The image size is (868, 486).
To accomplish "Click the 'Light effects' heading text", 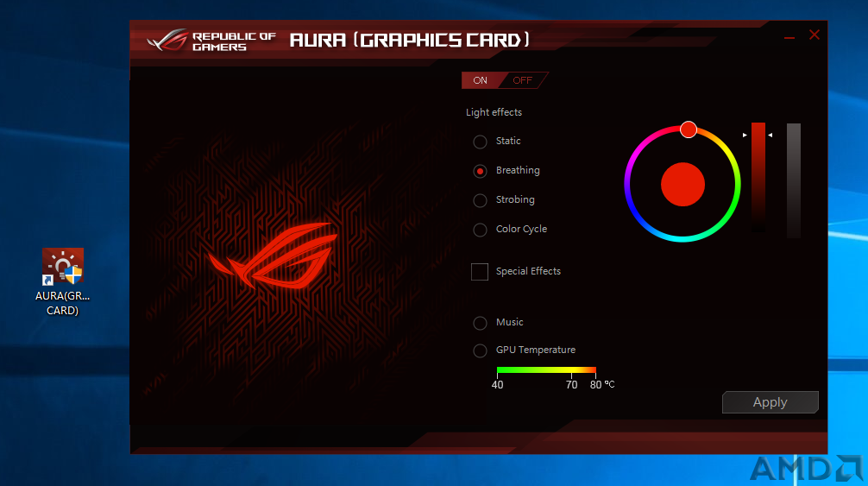I will [494, 112].
